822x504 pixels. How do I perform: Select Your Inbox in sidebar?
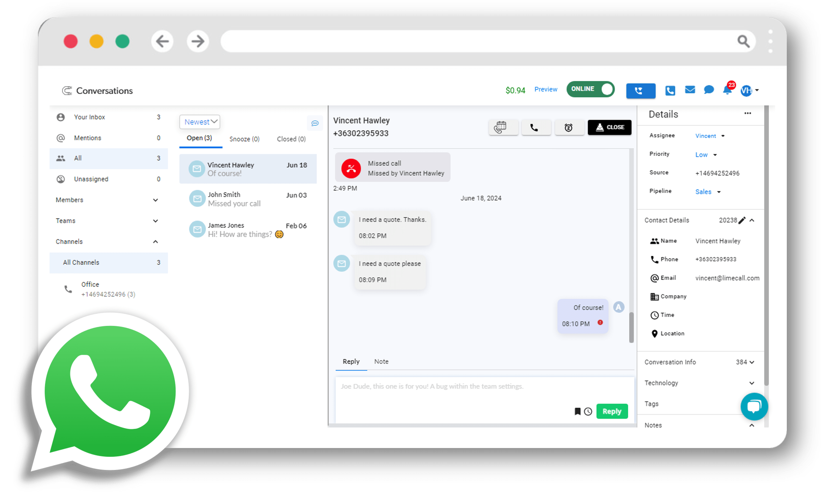tap(108, 117)
